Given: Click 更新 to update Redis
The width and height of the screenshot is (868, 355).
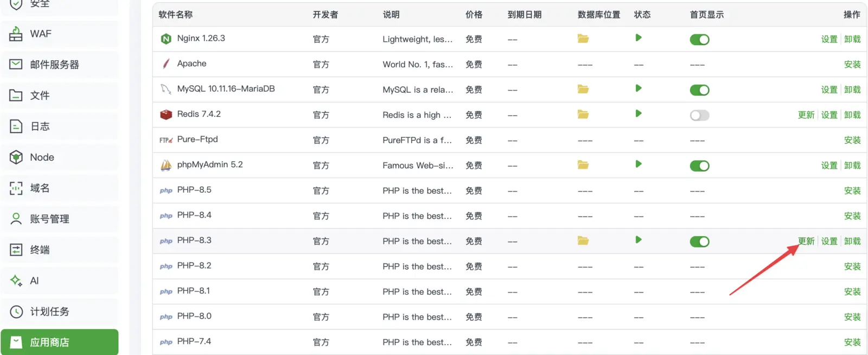Looking at the screenshot, I should pyautogui.click(x=806, y=115).
